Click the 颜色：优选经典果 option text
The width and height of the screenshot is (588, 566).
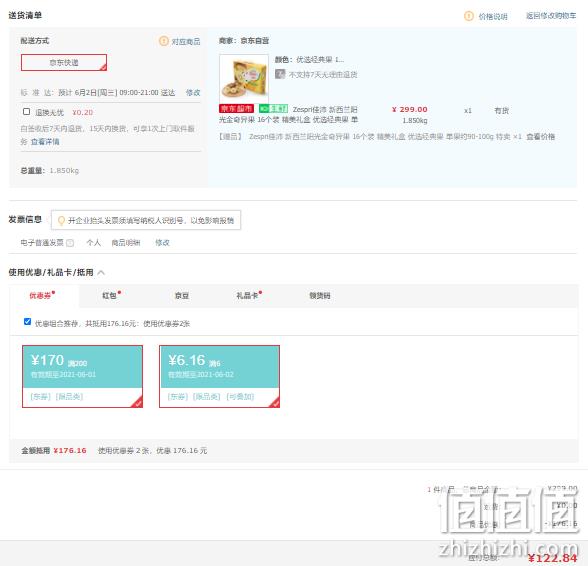(309, 60)
